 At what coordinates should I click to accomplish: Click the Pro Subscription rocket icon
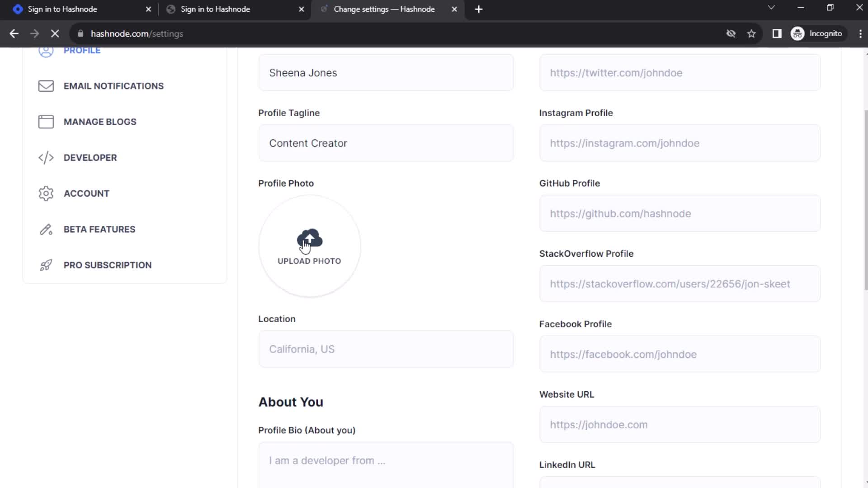tap(46, 265)
